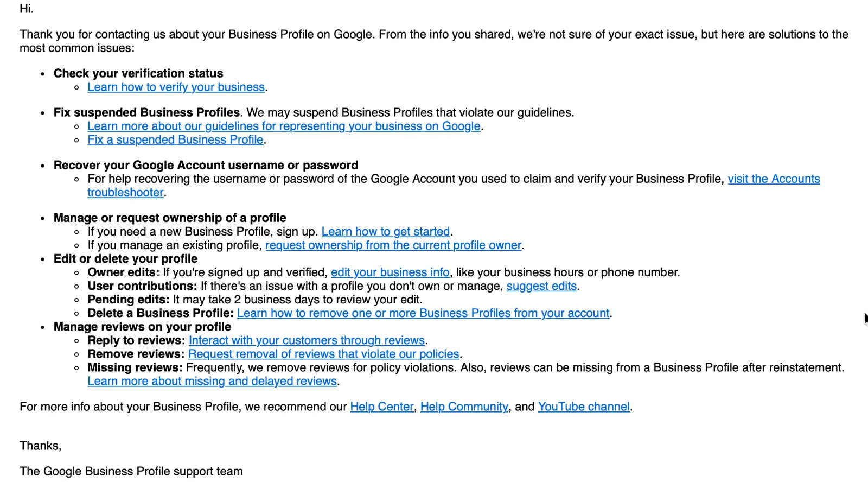Open 'Interact with your customers through reviews'
Viewport: 868px width, 482px height.
point(307,340)
